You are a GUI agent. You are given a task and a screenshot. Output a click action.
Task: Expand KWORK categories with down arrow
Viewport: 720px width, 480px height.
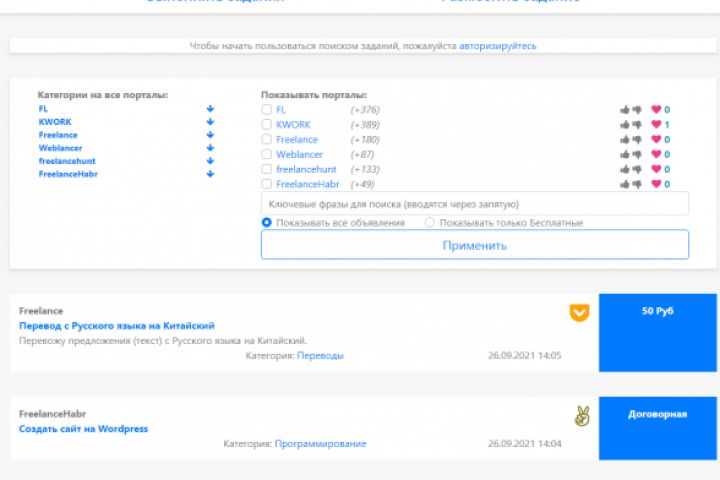pyautogui.click(x=210, y=122)
